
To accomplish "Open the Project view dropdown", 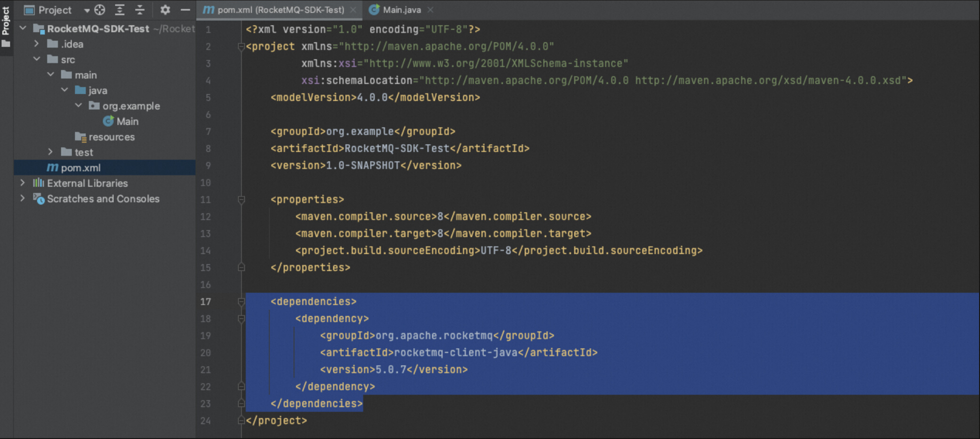I will (87, 10).
